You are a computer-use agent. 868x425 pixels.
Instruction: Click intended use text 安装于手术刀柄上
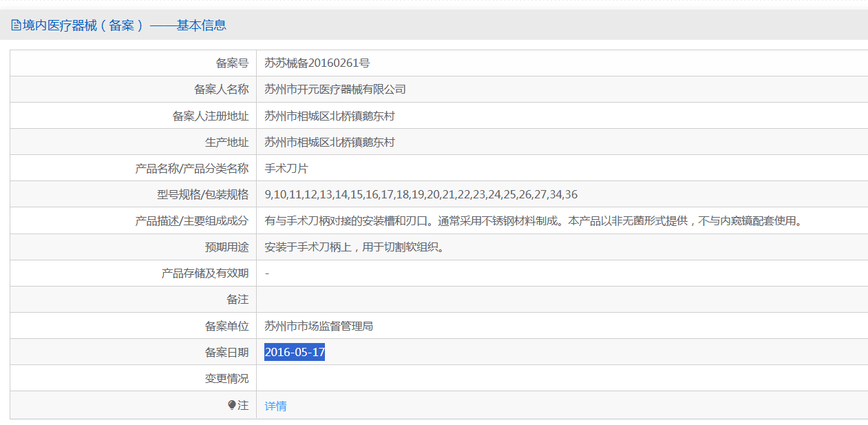coord(354,247)
